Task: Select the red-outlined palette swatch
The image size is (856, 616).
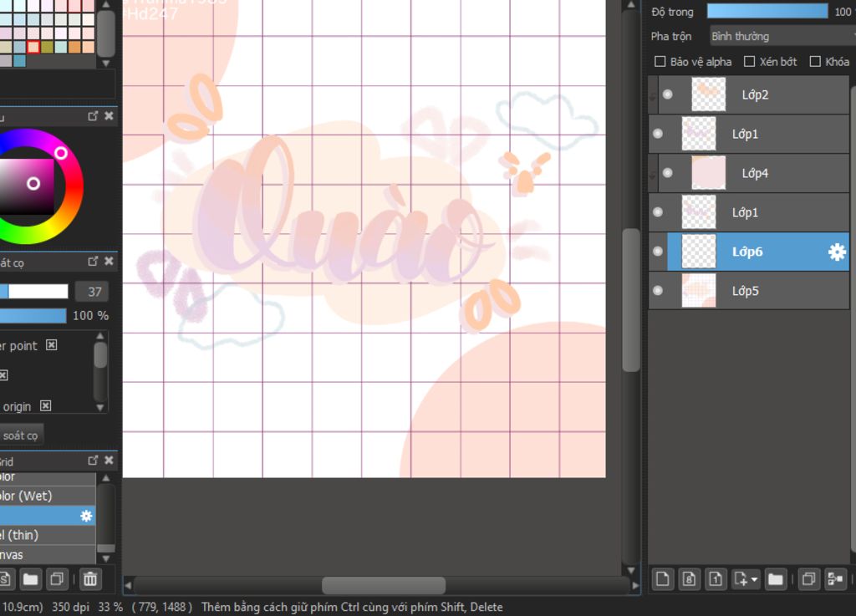Action: click(x=33, y=47)
